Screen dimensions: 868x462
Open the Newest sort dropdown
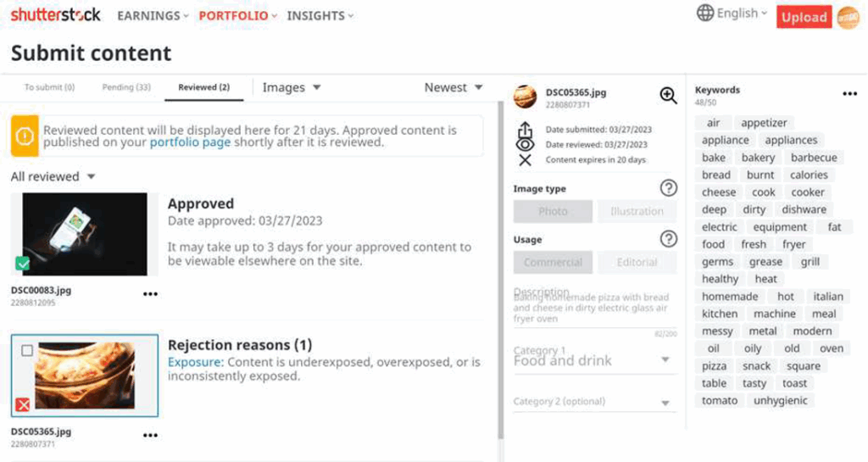coord(453,87)
